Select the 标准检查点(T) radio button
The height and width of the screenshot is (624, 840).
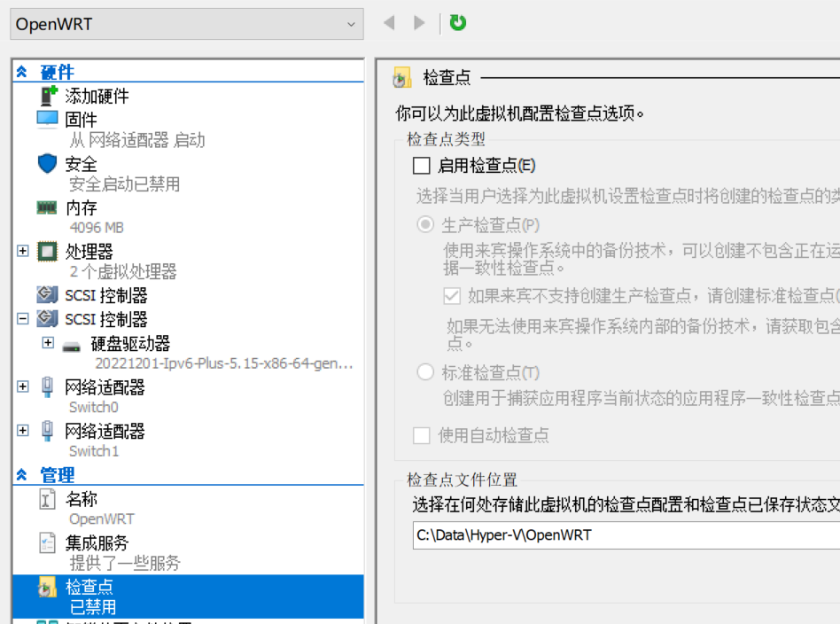(x=425, y=371)
